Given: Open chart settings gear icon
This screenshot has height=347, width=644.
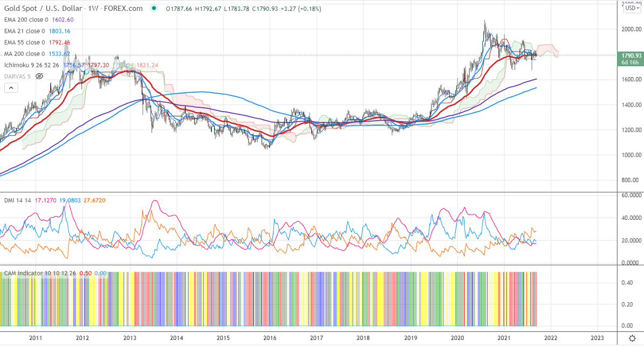Looking at the screenshot, I should point(633,338).
